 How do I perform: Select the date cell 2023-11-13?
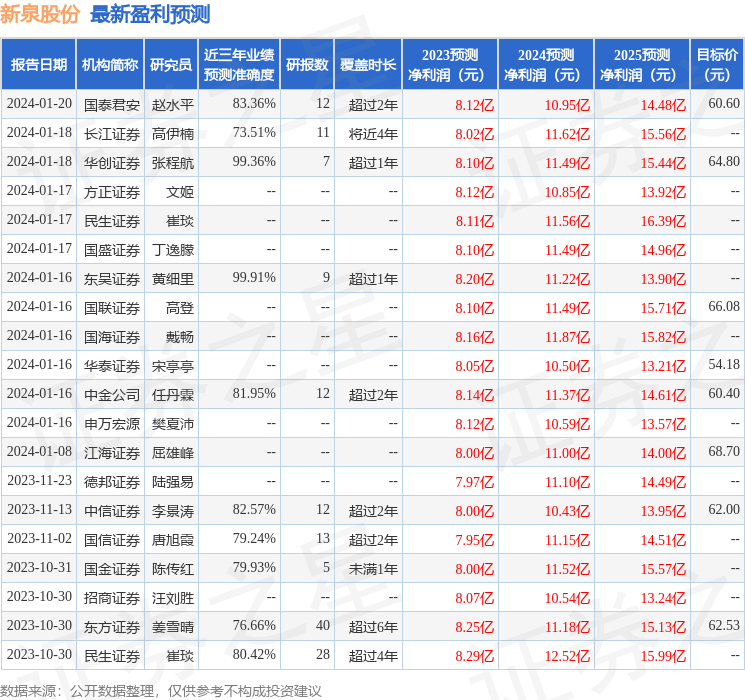tap(39, 509)
